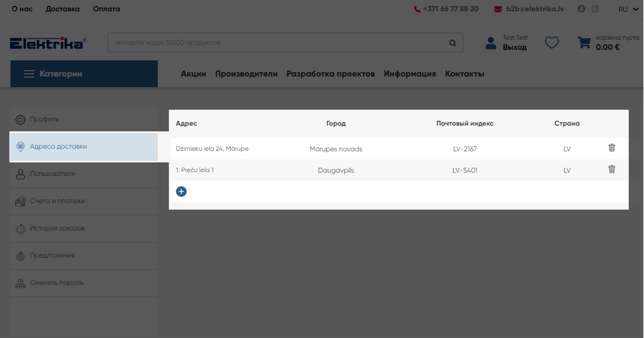Expand the RU language dropdown
Screen dimensions: 644x338
(x=628, y=9)
